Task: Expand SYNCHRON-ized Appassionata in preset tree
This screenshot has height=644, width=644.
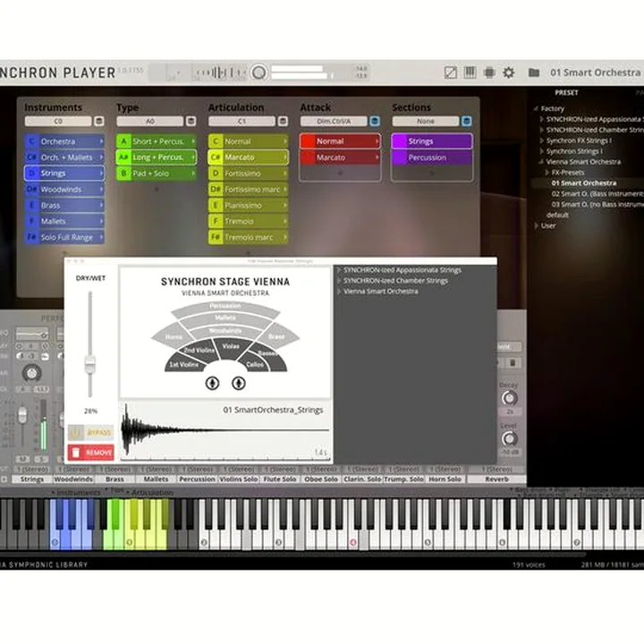Action: pos(542,120)
